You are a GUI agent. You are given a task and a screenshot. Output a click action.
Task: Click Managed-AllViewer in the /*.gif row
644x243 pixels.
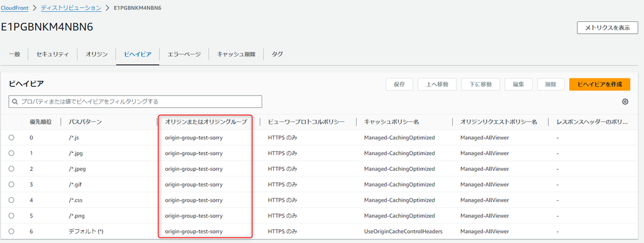pos(485,185)
